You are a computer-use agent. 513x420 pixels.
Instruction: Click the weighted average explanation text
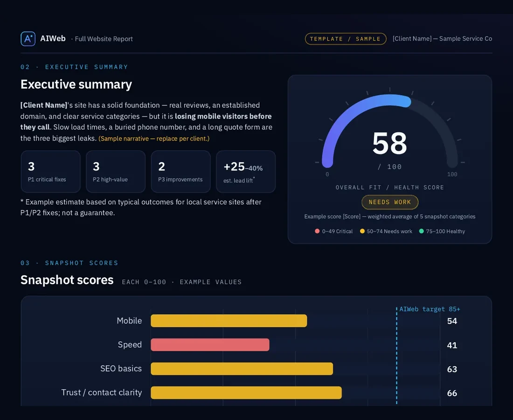click(390, 217)
